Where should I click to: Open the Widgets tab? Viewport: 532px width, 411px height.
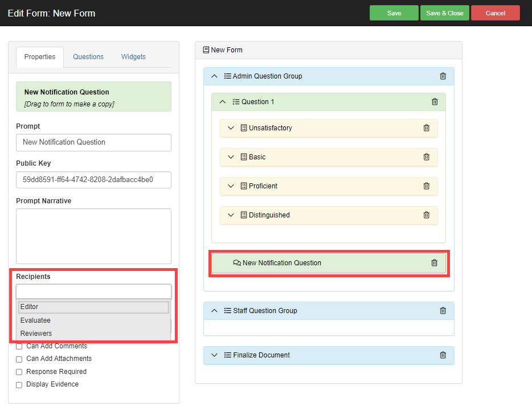click(x=133, y=56)
